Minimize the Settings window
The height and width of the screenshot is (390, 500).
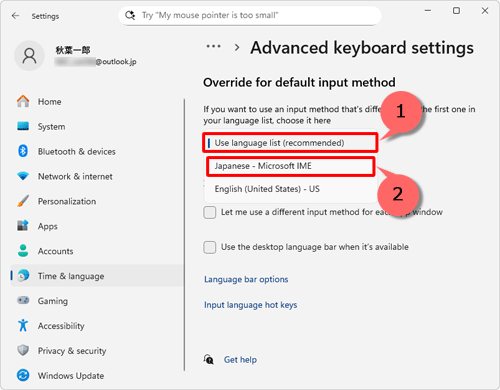click(428, 11)
